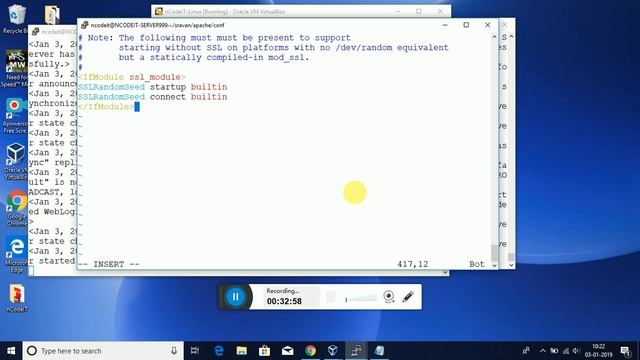The height and width of the screenshot is (360, 640).
Task: Open the Action Center notifications icon
Action: 625,351
